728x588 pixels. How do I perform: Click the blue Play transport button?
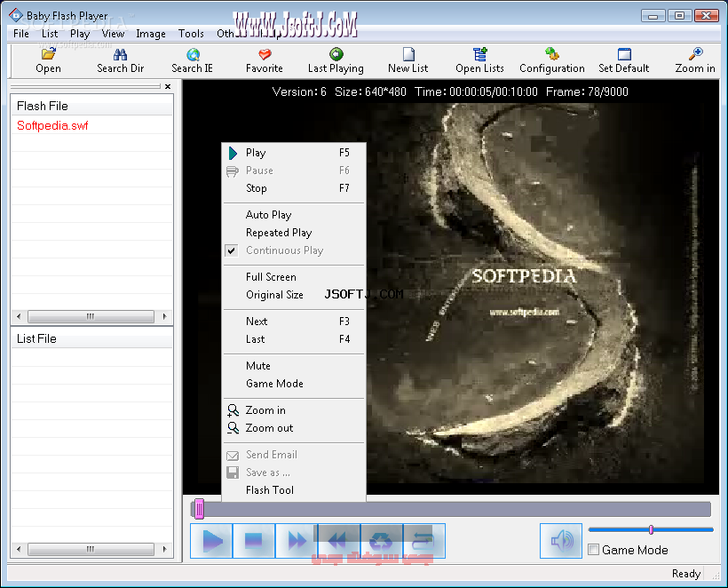[x=211, y=541]
